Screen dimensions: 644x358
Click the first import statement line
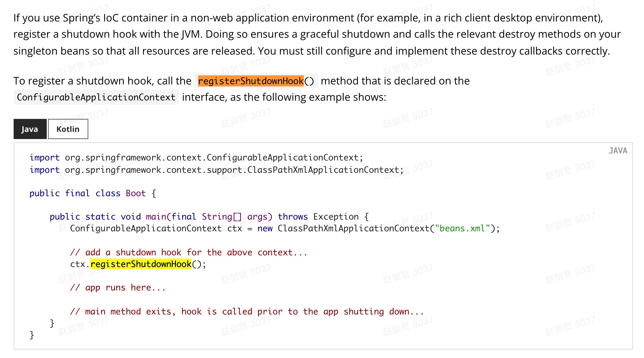pos(196,158)
